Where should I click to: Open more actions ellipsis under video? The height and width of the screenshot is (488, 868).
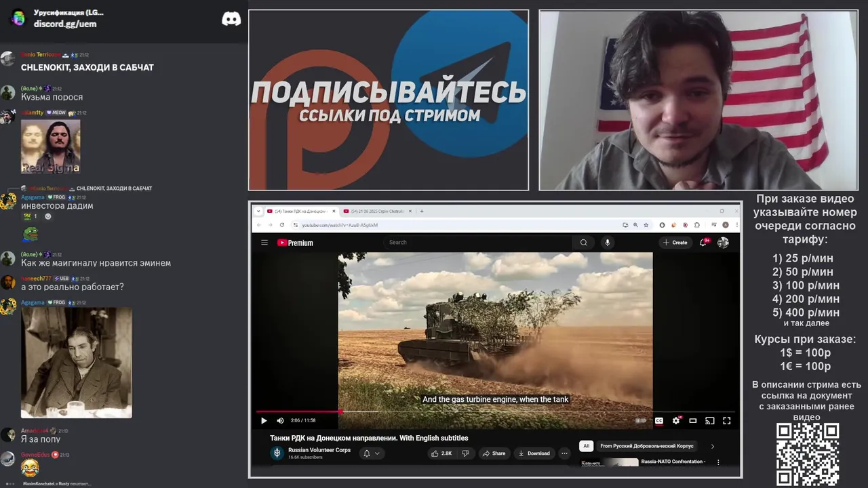coord(564,453)
